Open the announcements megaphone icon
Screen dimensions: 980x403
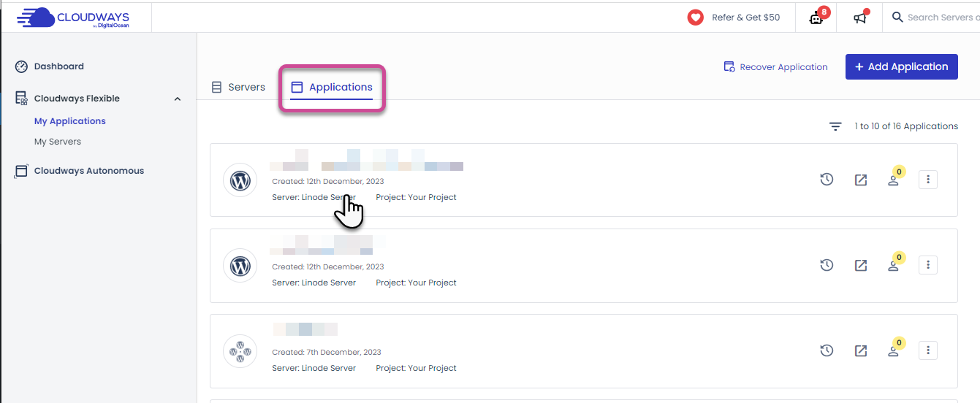tap(860, 18)
